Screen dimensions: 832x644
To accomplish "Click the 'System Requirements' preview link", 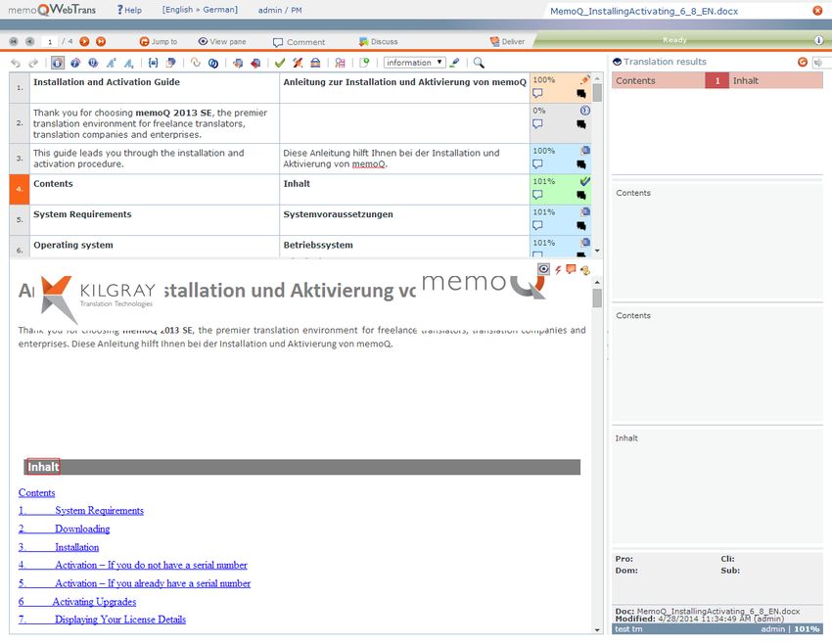I will click(81, 510).
